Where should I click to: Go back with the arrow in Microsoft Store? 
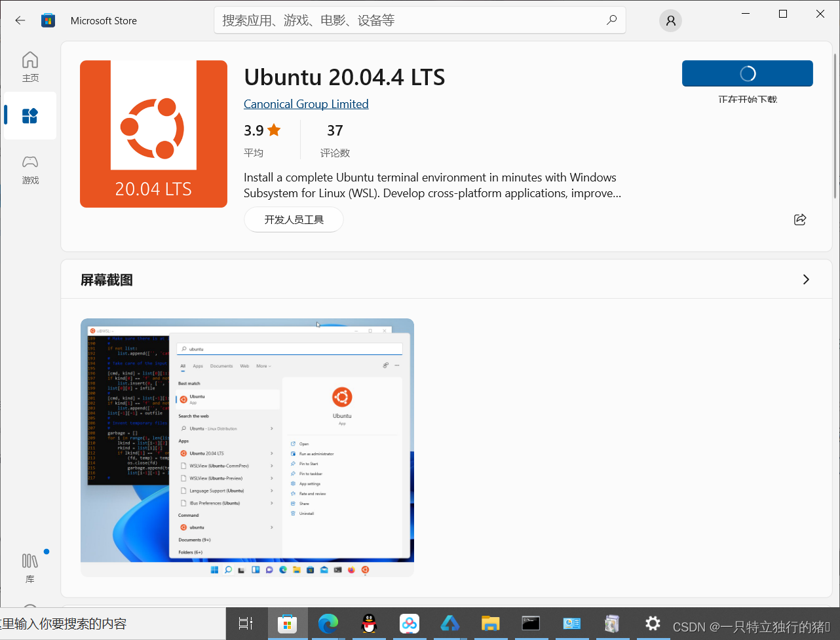coord(20,20)
